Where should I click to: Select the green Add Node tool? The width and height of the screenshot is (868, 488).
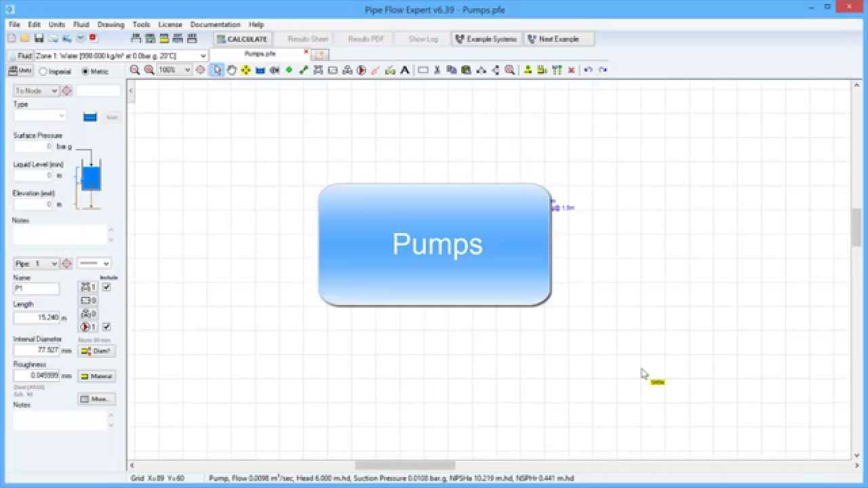click(289, 70)
